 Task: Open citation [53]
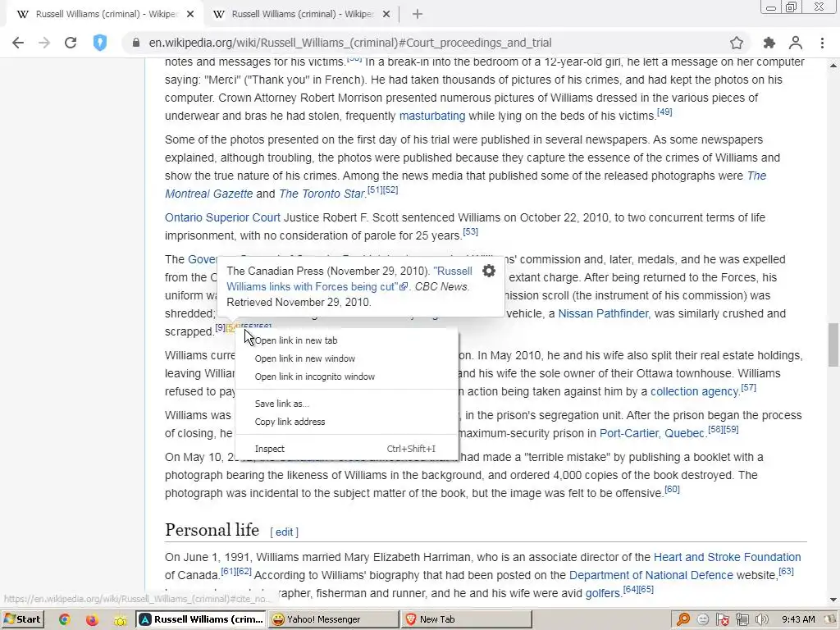pos(470,232)
